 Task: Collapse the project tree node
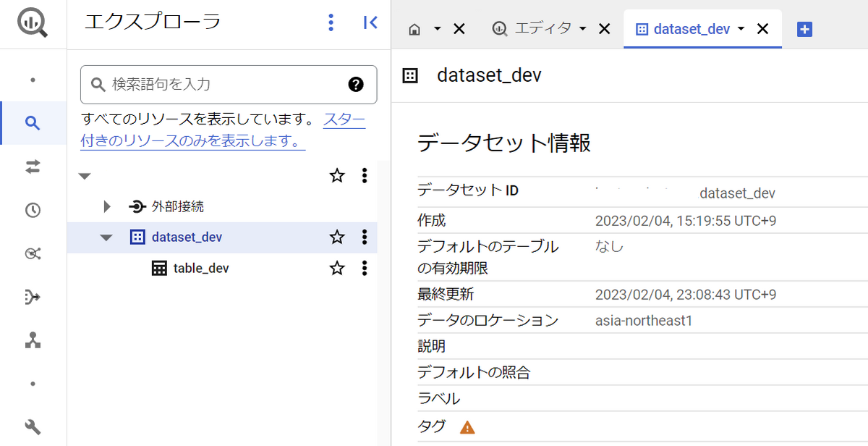pos(85,176)
